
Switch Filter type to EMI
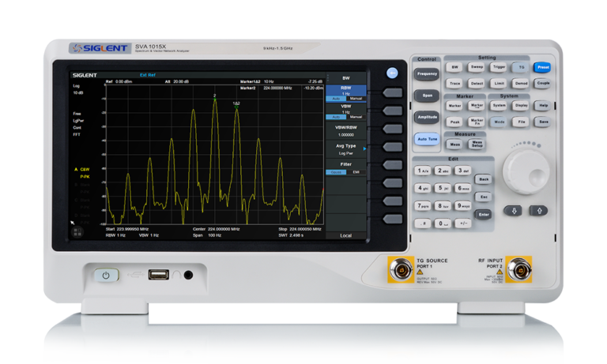point(356,171)
